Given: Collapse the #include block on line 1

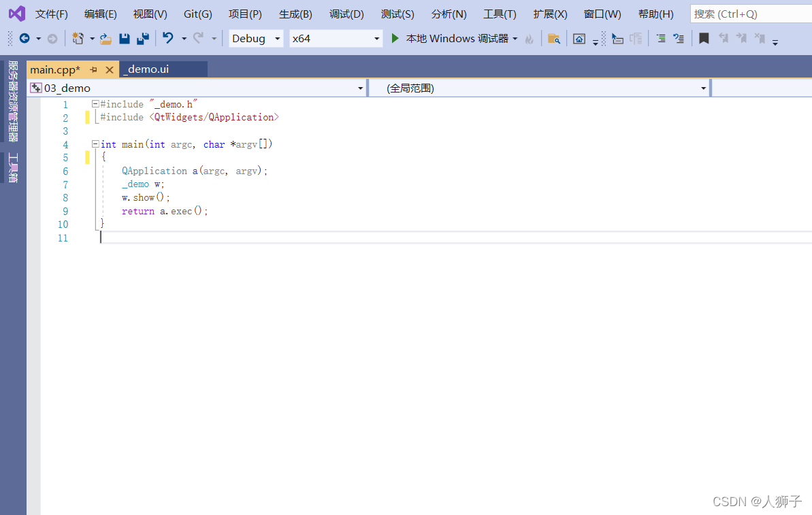Looking at the screenshot, I should (95, 104).
